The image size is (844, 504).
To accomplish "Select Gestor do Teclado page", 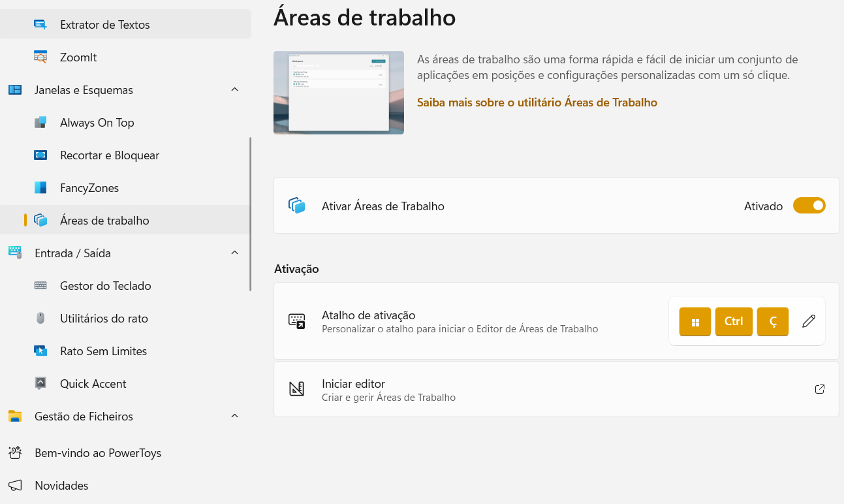I will click(x=125, y=286).
